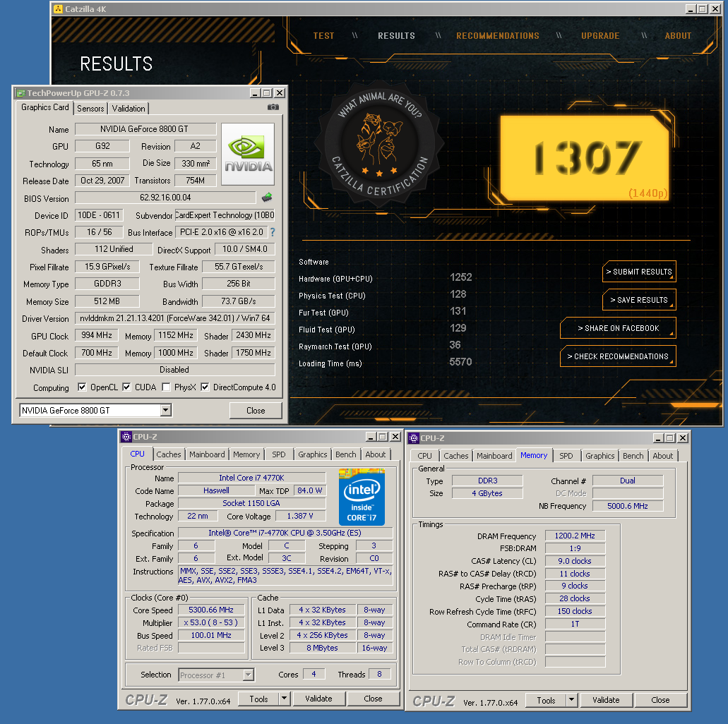Open Mainboard tab in left CPU-Z window
The height and width of the screenshot is (724, 728).
tap(207, 455)
